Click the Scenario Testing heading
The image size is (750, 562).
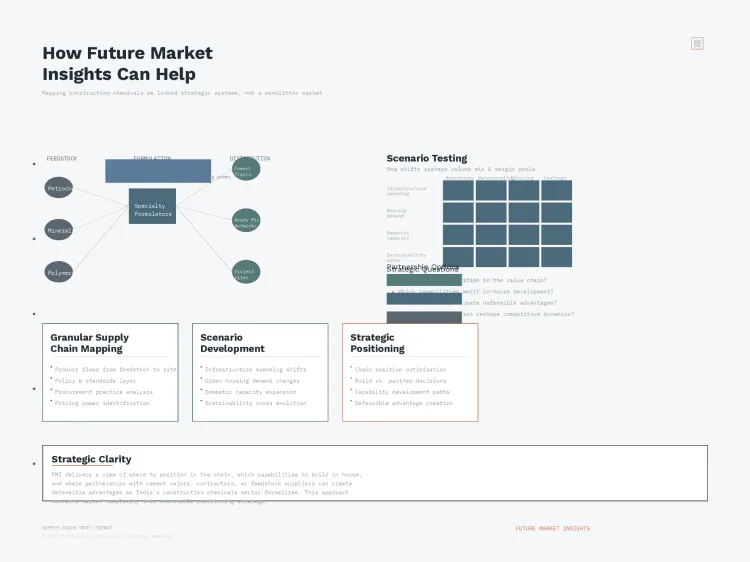(426, 158)
